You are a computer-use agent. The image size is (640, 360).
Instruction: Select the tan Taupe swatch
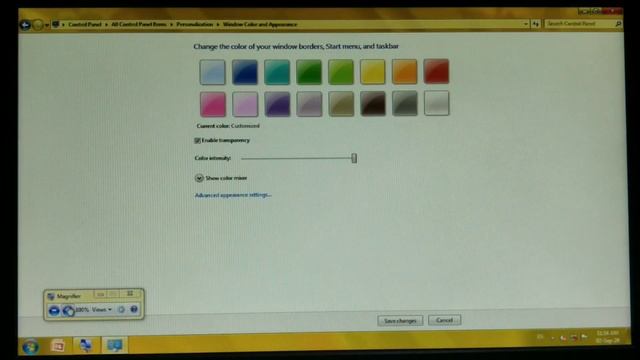click(x=341, y=104)
